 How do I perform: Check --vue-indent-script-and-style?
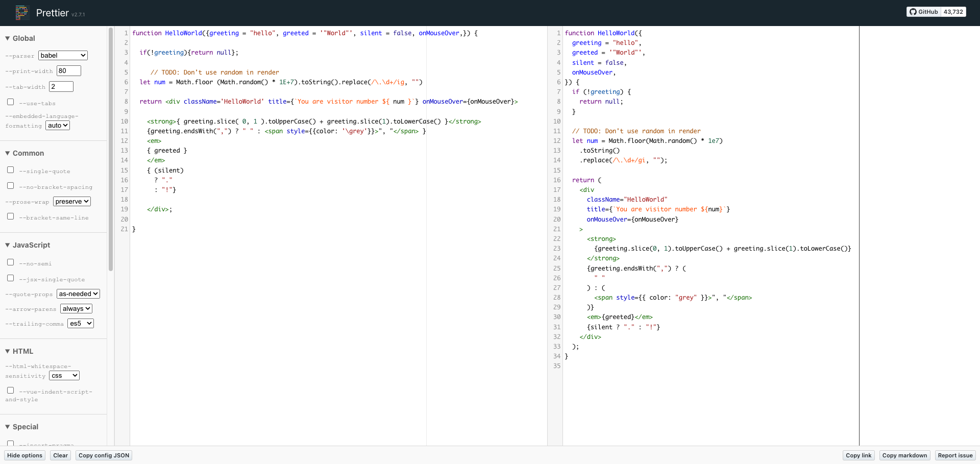pos(11,390)
